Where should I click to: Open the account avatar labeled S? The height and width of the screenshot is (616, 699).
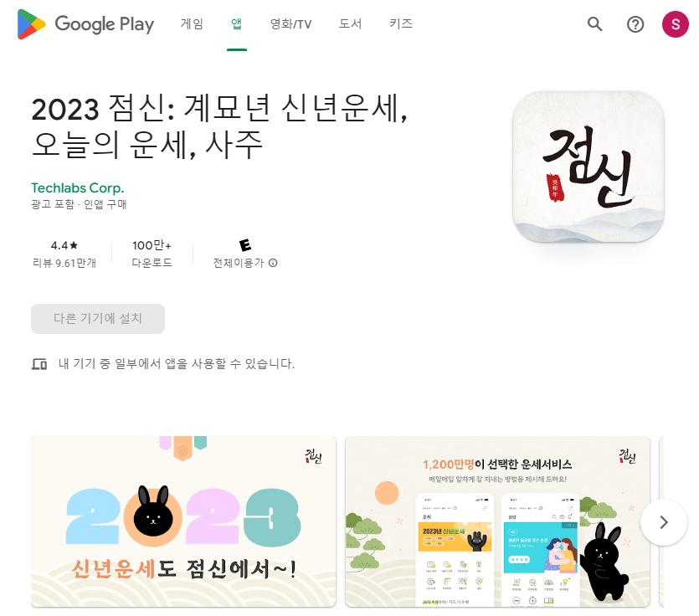point(675,24)
